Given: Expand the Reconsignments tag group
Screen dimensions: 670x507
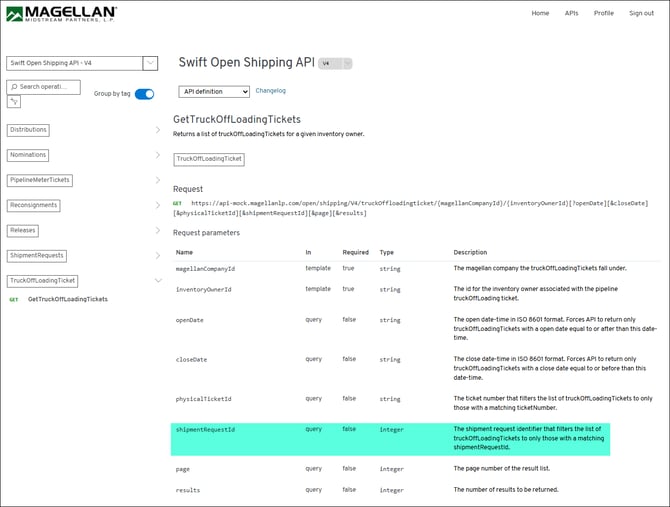Looking at the screenshot, I should pyautogui.click(x=158, y=205).
